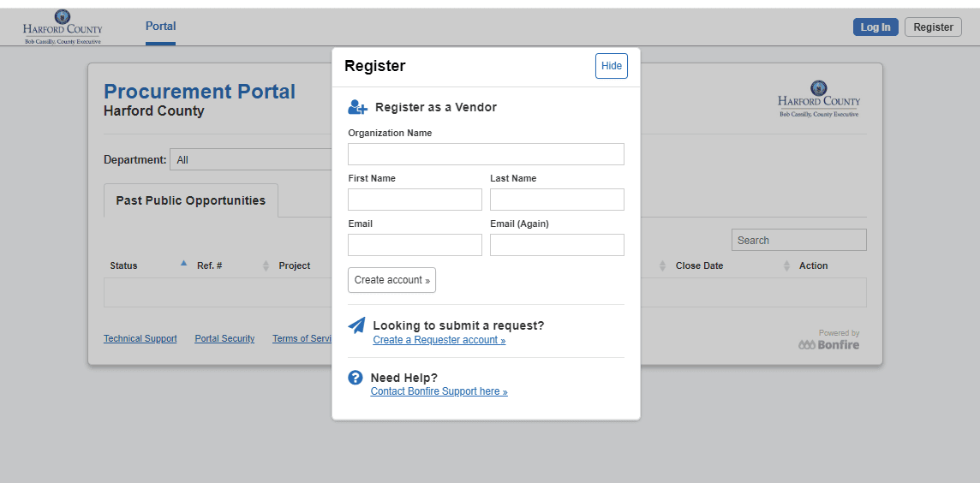This screenshot has width=980, height=483.
Task: Sort table by Ref. # column
Action: tap(265, 265)
